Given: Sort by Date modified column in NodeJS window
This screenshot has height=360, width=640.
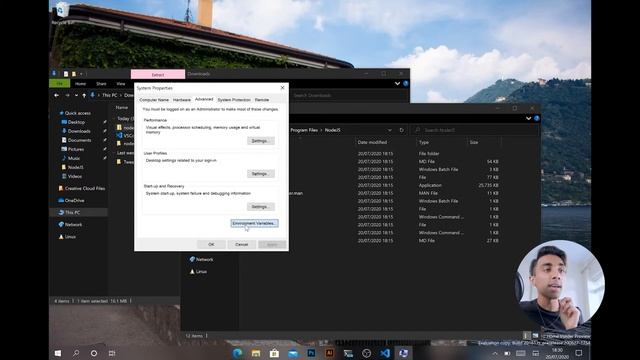Looking at the screenshot, I should click(x=372, y=142).
